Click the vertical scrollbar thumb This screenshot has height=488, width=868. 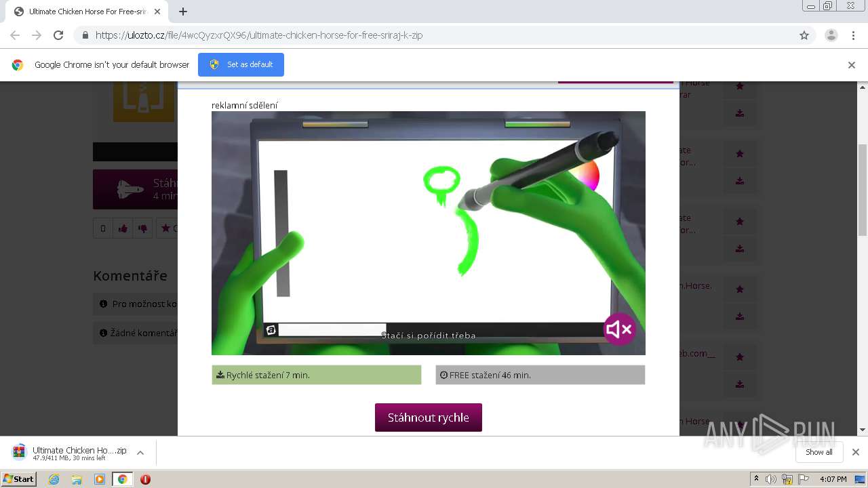coord(863,190)
